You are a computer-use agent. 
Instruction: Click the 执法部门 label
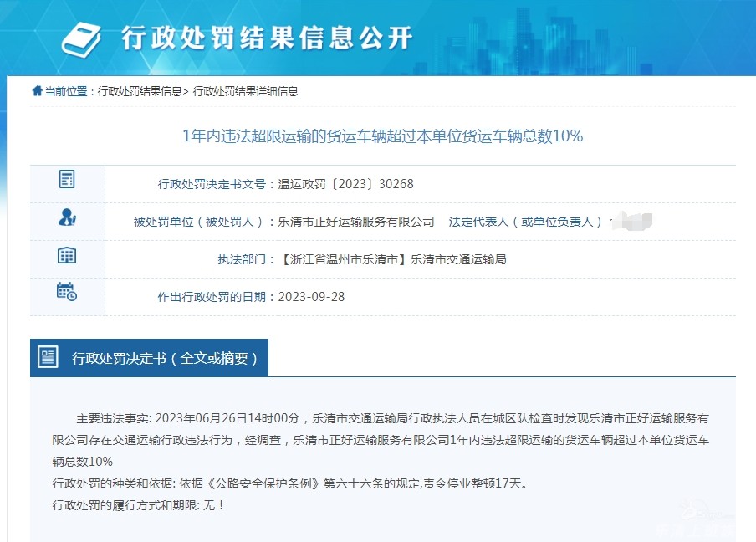(242, 259)
